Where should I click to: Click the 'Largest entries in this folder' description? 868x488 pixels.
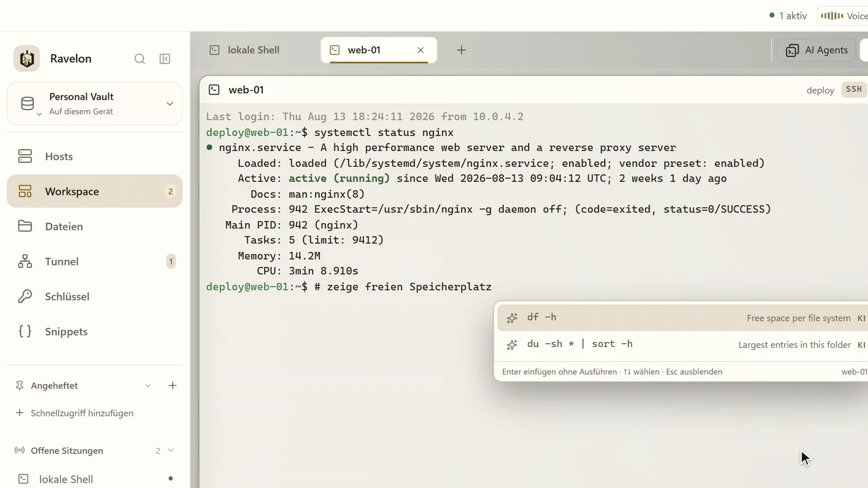tap(794, 345)
